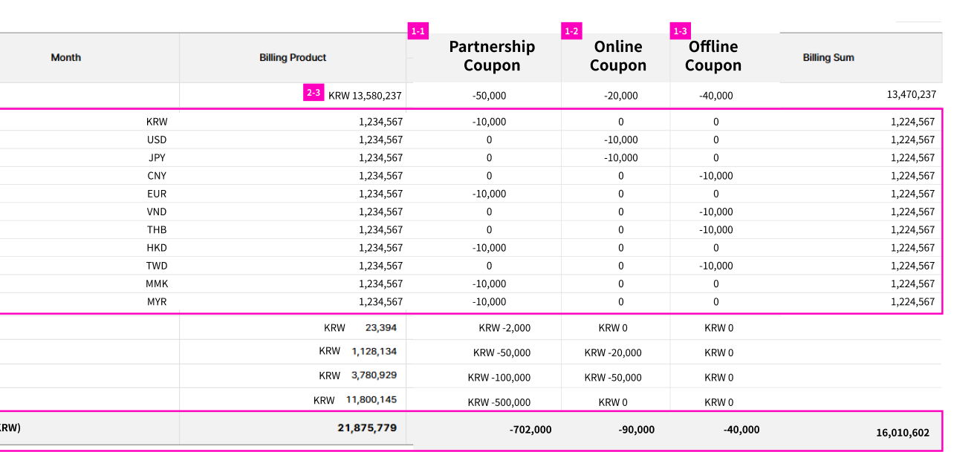Screen dimensions: 980x452
Task: Select the EUR currency row label
Action: pos(157,194)
